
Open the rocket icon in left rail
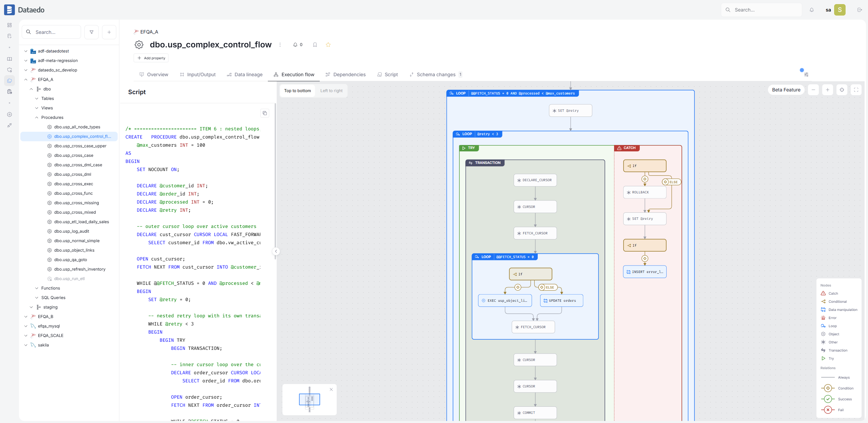[9, 125]
